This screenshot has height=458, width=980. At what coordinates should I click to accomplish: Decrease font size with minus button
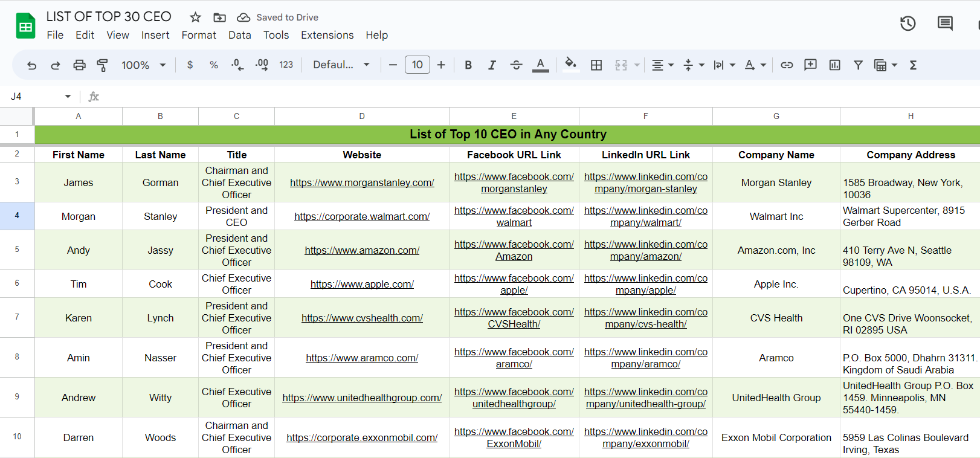[393, 65]
